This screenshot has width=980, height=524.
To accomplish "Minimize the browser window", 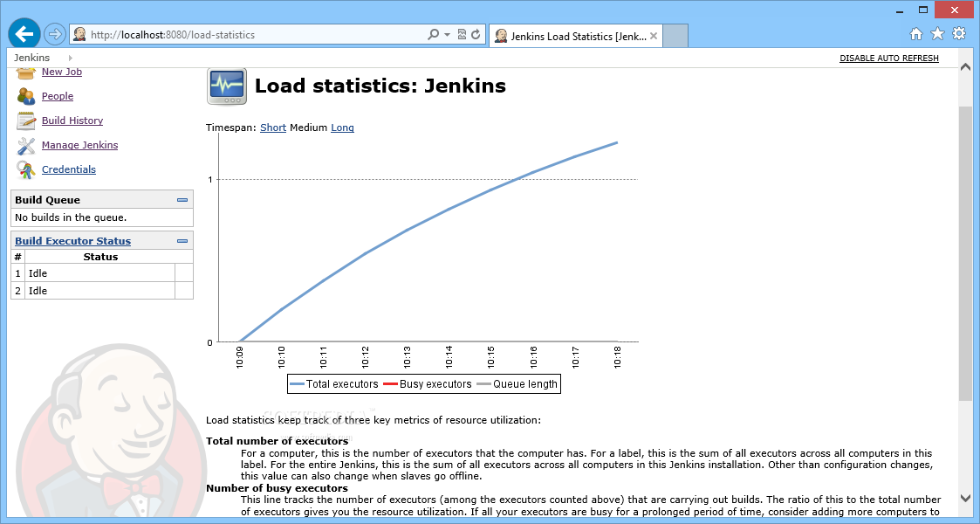I will click(900, 10).
